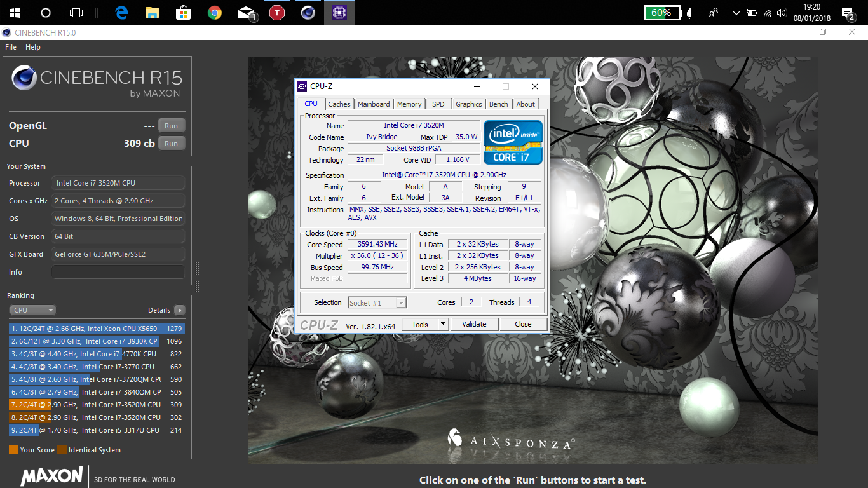Switch to Cinebench taskbar icon
Screen dimensions: 868x488
coord(308,13)
